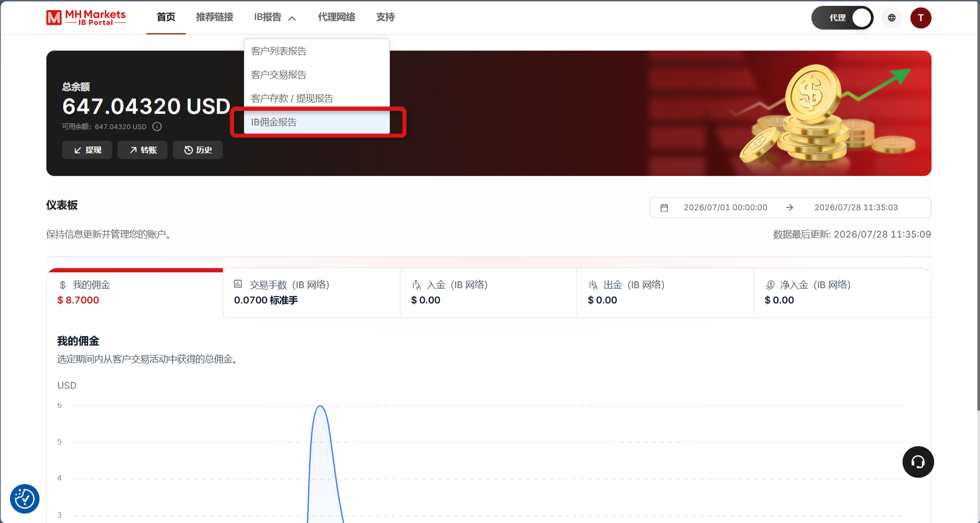Click the arrow between date range values
The width and height of the screenshot is (980, 523).
click(x=789, y=208)
